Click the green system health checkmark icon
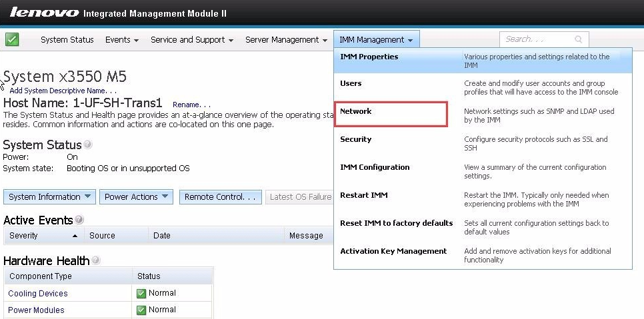 click(12, 40)
